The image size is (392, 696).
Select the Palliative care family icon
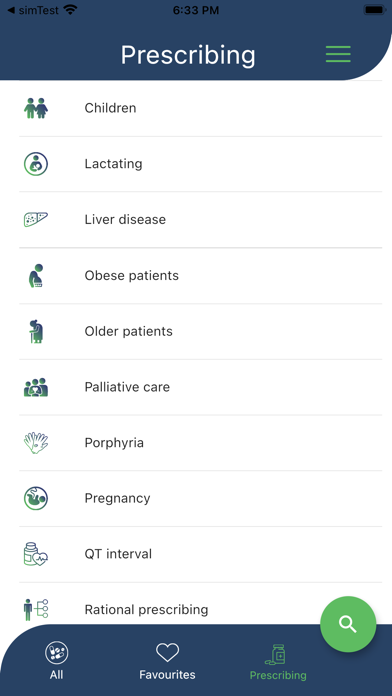click(36, 387)
